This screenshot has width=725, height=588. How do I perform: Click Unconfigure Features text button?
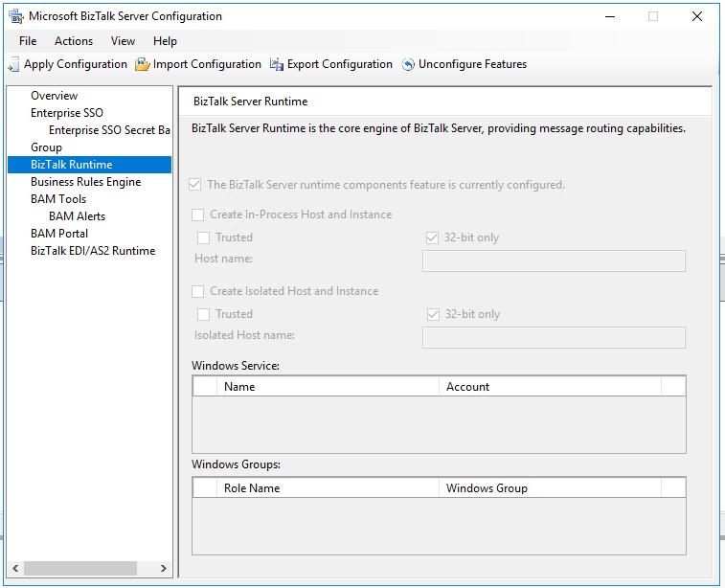tap(472, 64)
